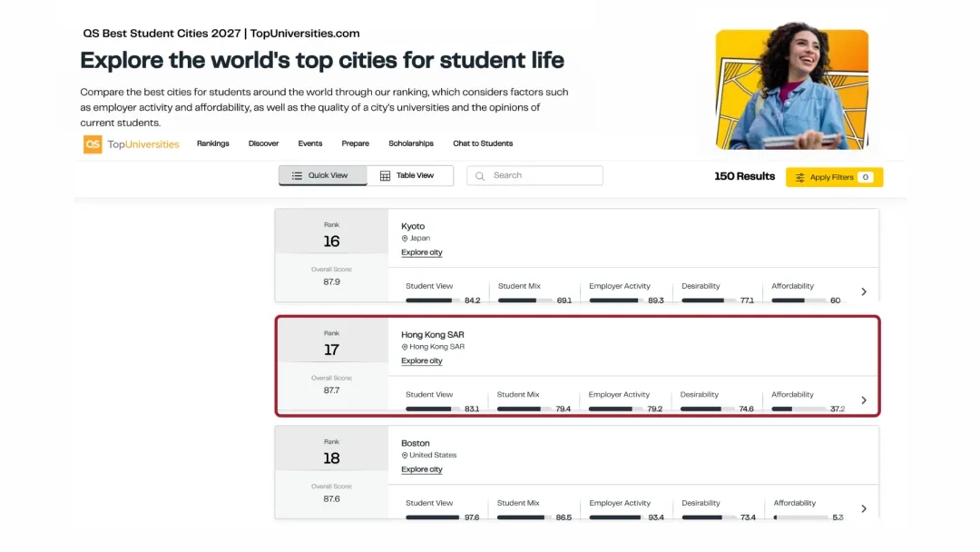Expand the Kyoto row chevron arrow
This screenshot has height=552, width=980.
tap(864, 292)
